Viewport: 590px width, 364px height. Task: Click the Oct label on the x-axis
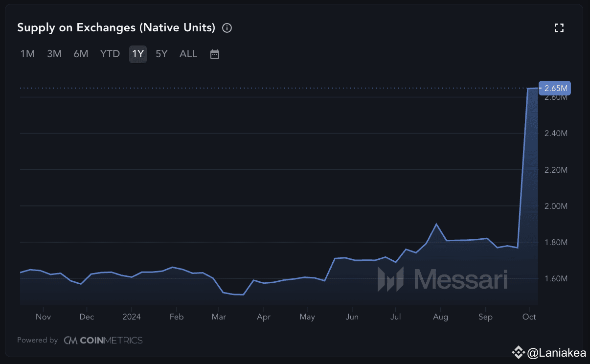[529, 317]
